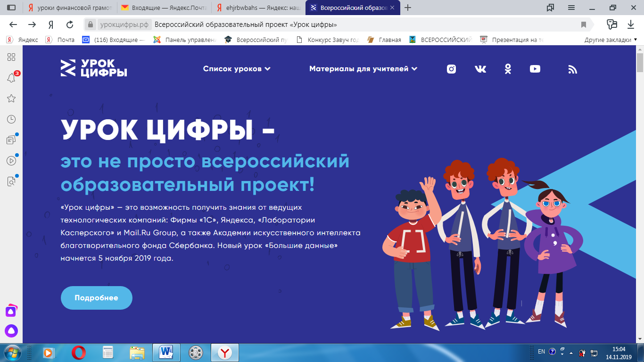
Task: Open Главная bookmark
Action: [x=384, y=40]
